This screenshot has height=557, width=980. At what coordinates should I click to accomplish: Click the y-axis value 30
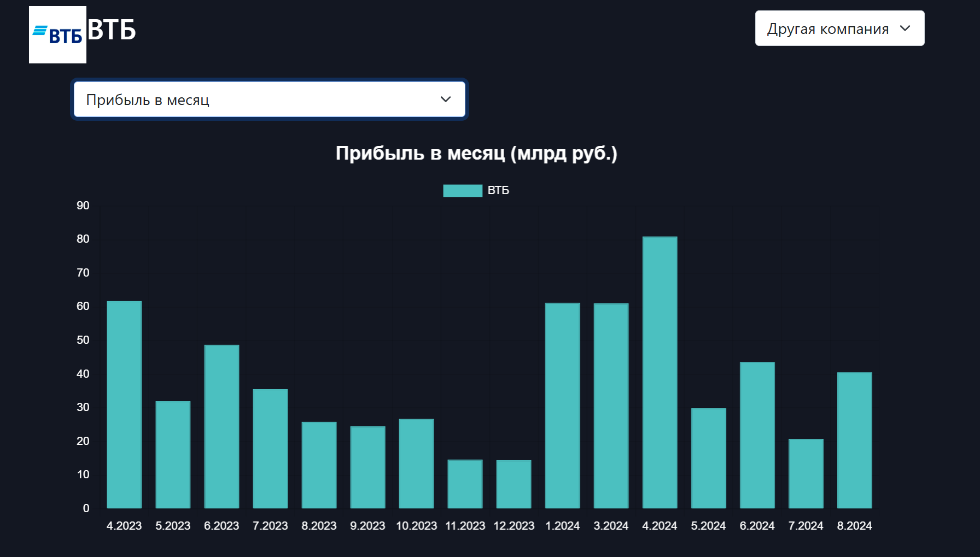click(83, 407)
